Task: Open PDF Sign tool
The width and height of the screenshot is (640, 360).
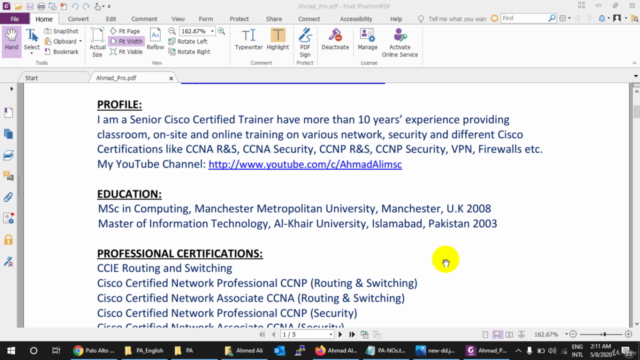Action: click(305, 42)
